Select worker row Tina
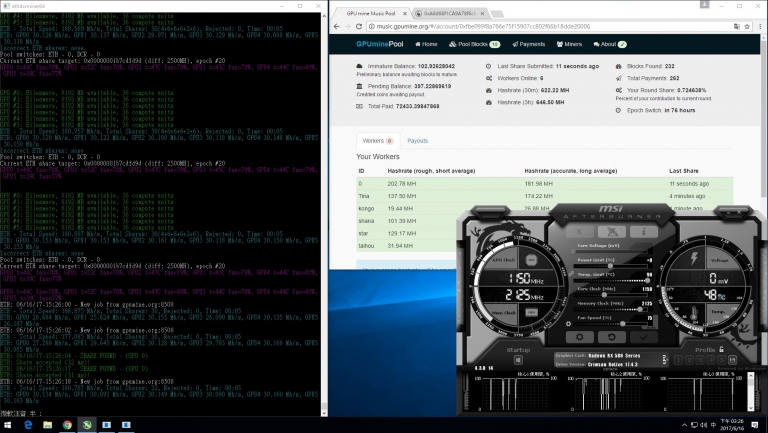 [x=545, y=196]
